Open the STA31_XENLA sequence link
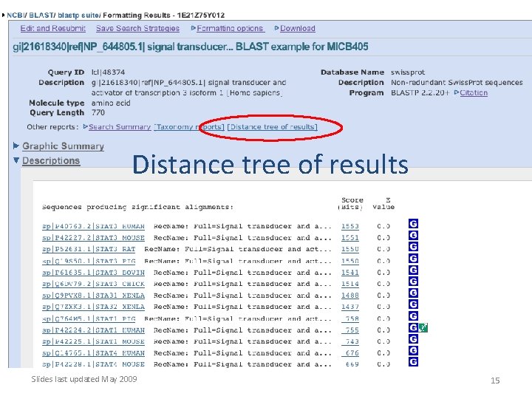Screen dimensions: 532x399 93,296
